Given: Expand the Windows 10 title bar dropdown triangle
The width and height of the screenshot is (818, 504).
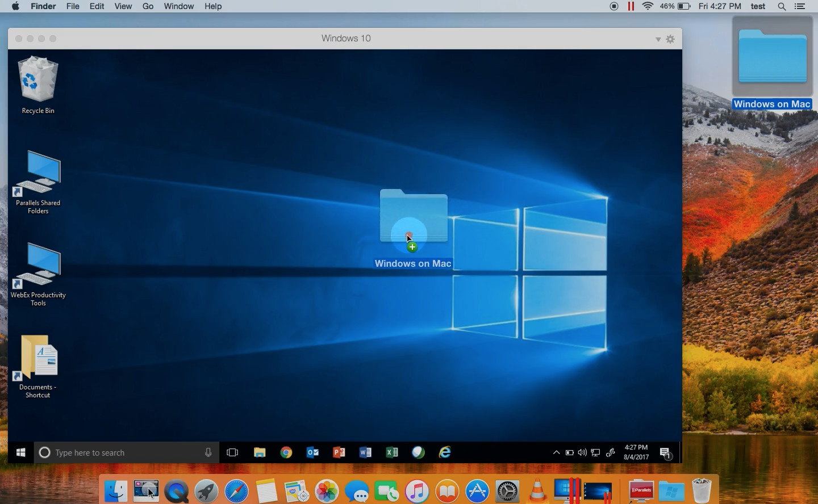Looking at the screenshot, I should click(x=658, y=39).
